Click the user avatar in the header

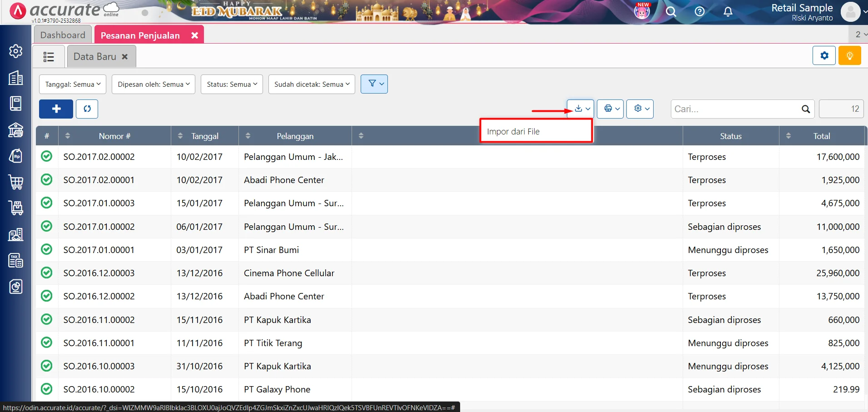click(x=850, y=12)
